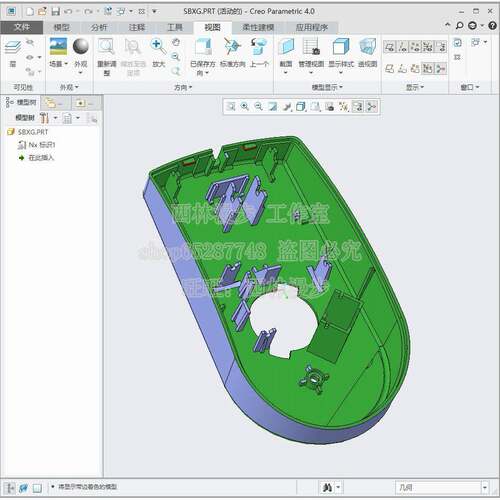The image size is (500, 500).
Task: Click the Refit (重新调整) icon
Action: [x=107, y=47]
